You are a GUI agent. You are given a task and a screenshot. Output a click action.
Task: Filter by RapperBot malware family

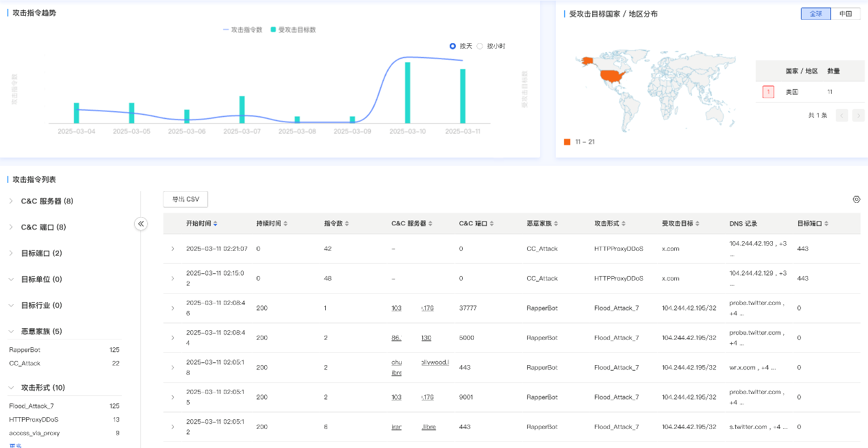click(x=25, y=349)
